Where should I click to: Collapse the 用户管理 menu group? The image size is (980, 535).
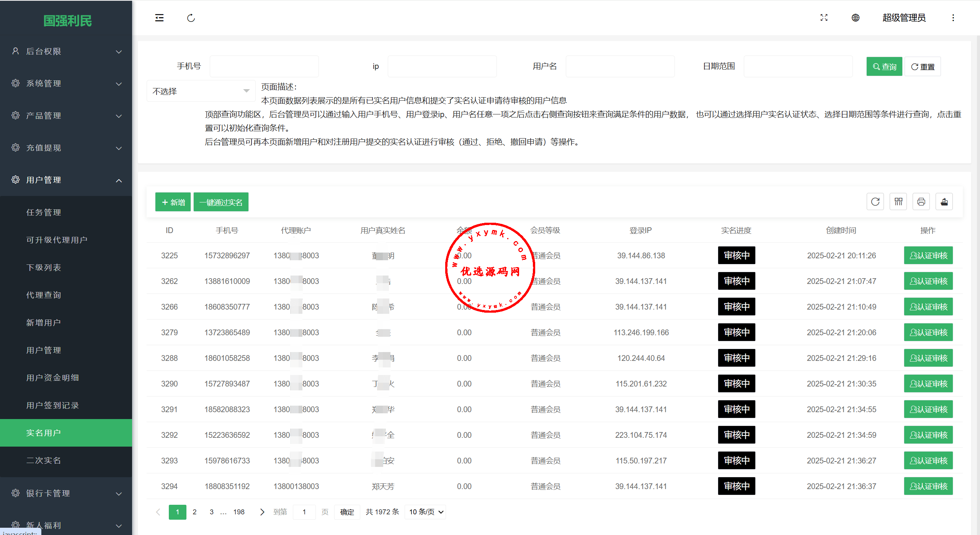66,180
